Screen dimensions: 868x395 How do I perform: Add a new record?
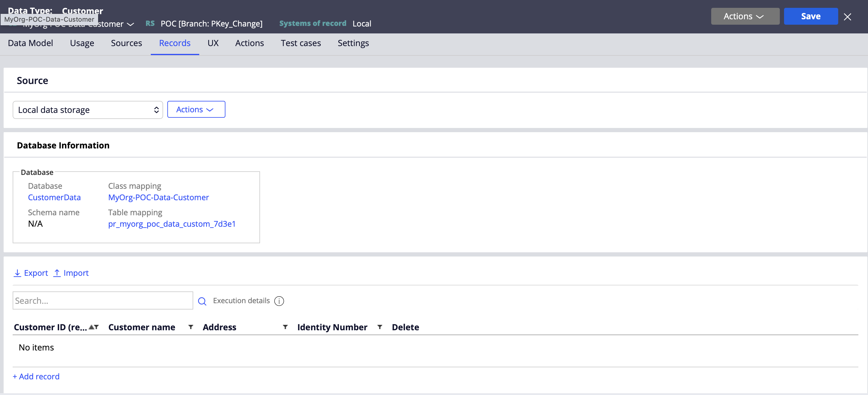(x=36, y=376)
